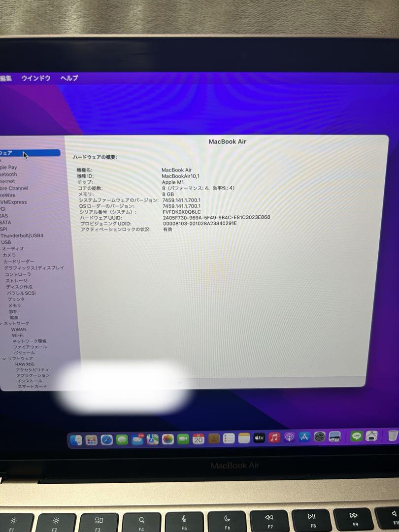Viewport: 399px width, 532px height.
Task: Select アプリケーション in sidebar
Action: (x=33, y=375)
